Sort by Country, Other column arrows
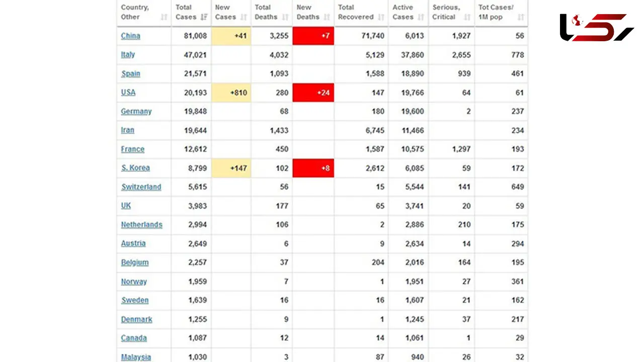644x362 pixels. [164, 17]
